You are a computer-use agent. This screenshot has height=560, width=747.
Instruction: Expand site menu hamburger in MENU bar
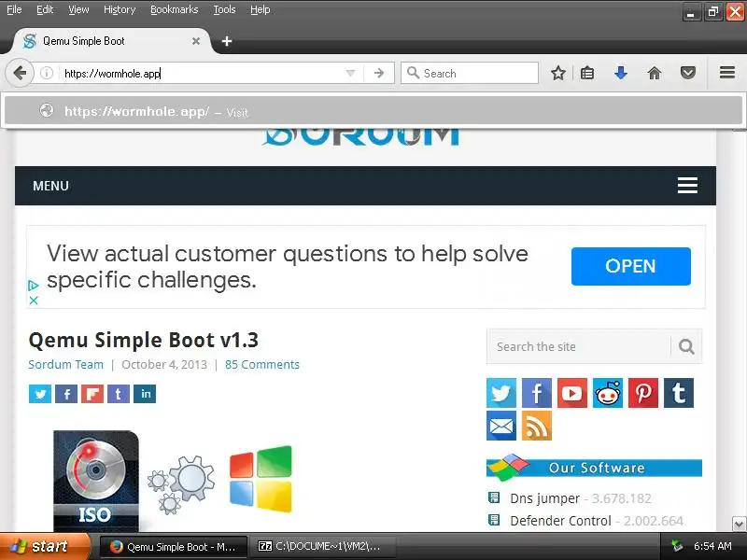pyautogui.click(x=687, y=185)
